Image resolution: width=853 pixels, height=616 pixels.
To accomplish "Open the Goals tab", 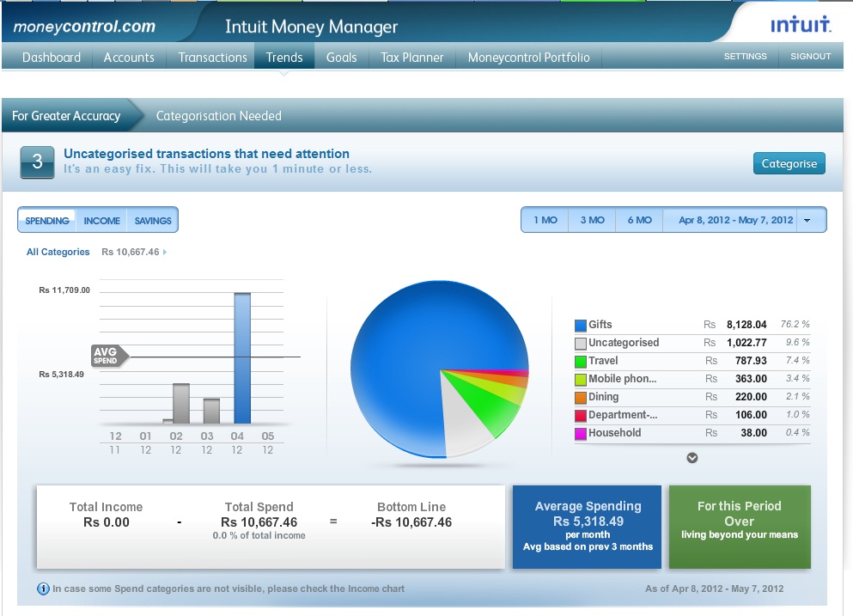I will pos(342,58).
